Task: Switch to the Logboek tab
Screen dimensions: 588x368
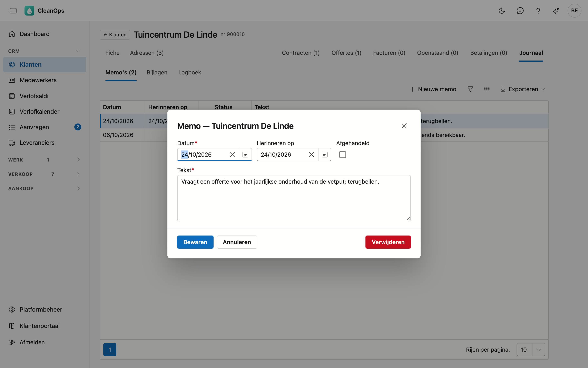Action: 189,73
